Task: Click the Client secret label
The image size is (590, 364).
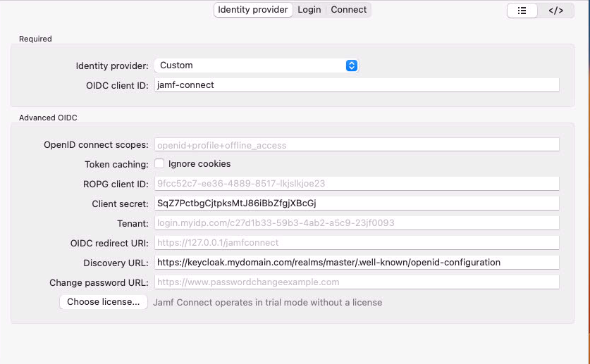Action: tap(121, 204)
